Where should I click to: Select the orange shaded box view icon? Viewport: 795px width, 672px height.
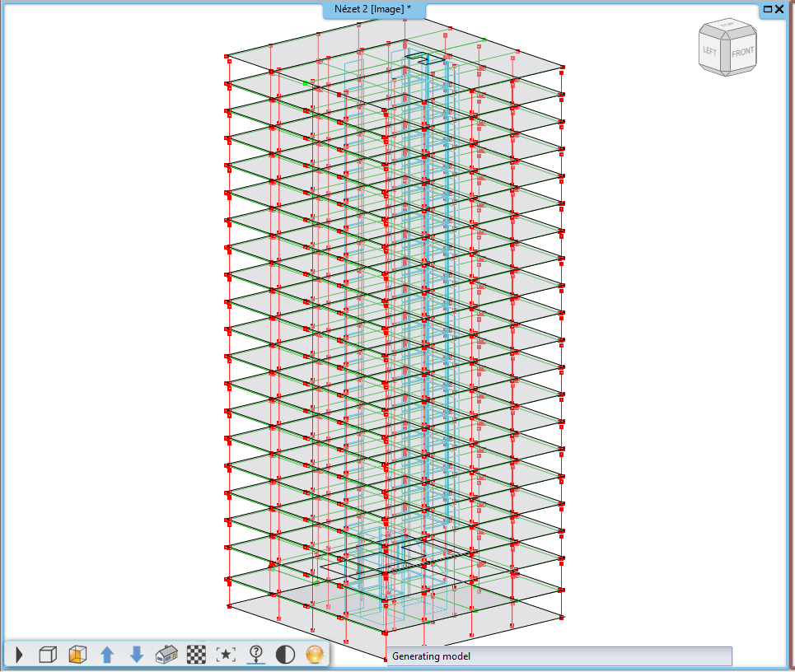point(77,656)
